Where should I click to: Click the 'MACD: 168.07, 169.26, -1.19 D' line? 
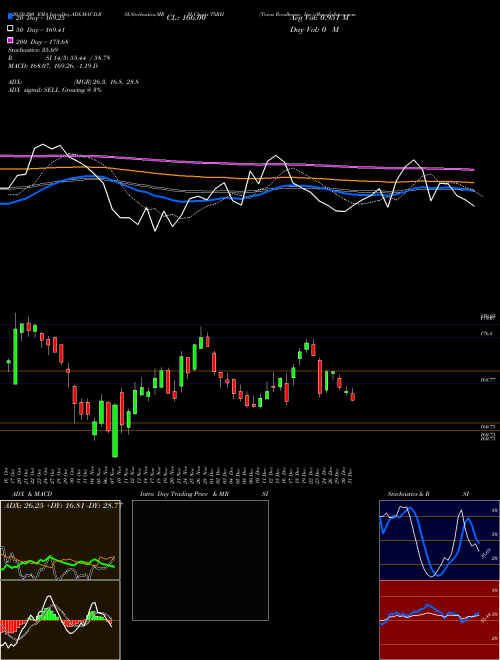[x=53, y=66]
